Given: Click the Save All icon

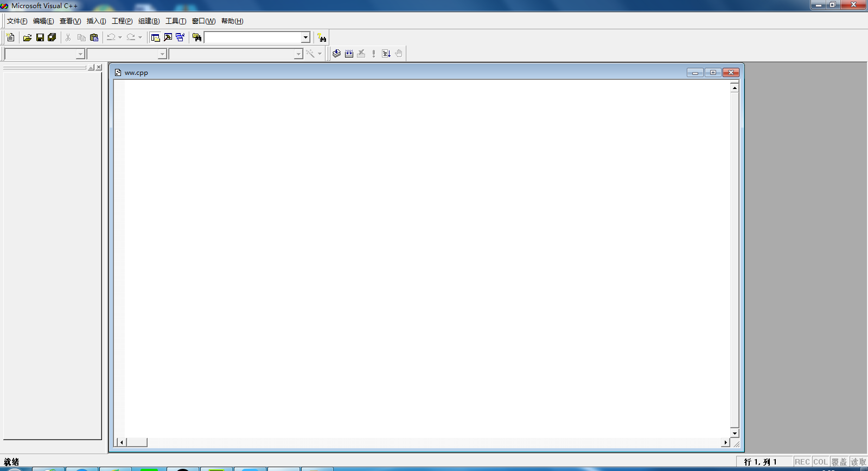Looking at the screenshot, I should click(x=52, y=37).
